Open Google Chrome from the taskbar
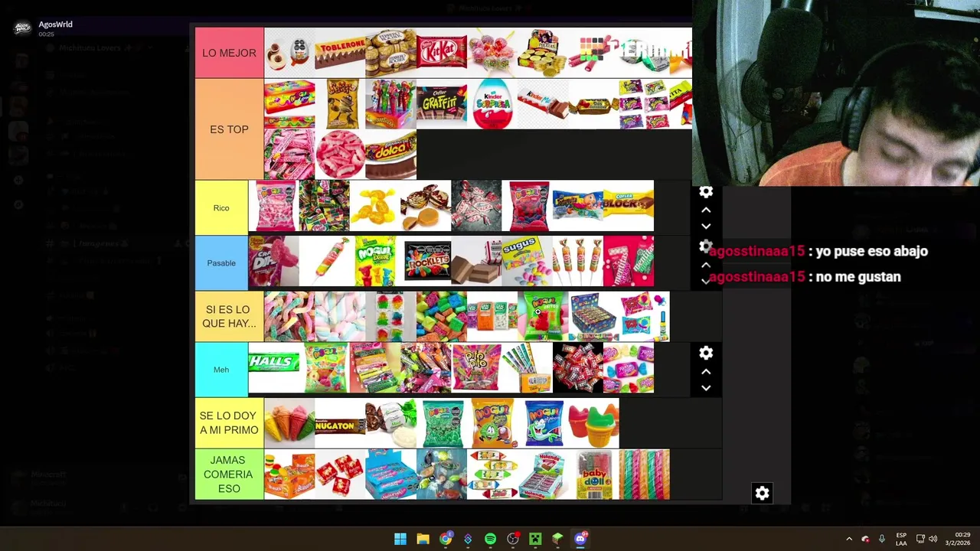980x551 pixels. coord(445,539)
